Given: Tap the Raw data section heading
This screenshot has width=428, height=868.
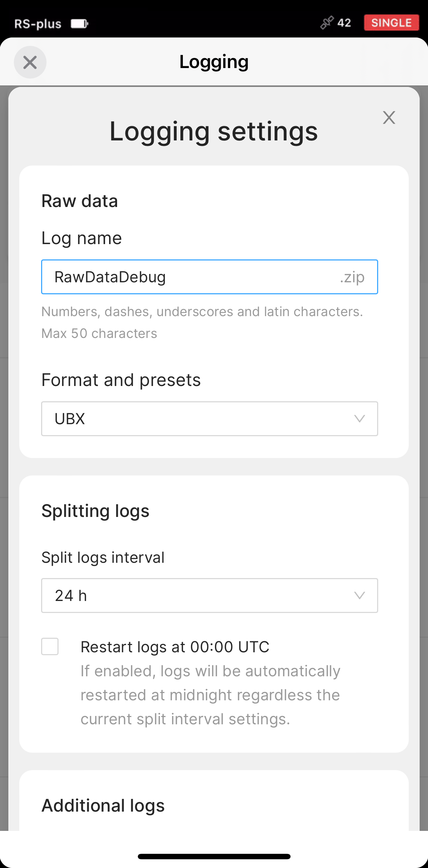Looking at the screenshot, I should 80,201.
